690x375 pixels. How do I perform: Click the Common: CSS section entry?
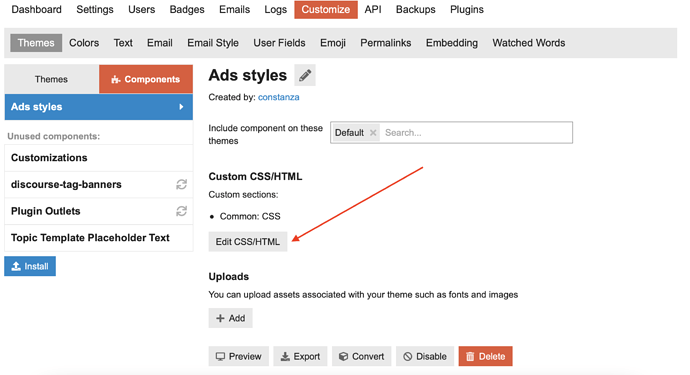point(250,217)
